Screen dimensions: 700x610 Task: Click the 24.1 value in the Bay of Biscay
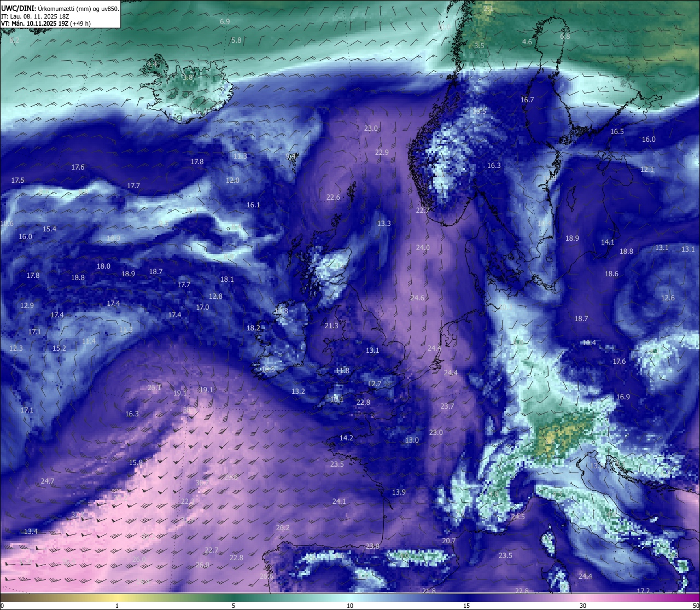point(339,502)
